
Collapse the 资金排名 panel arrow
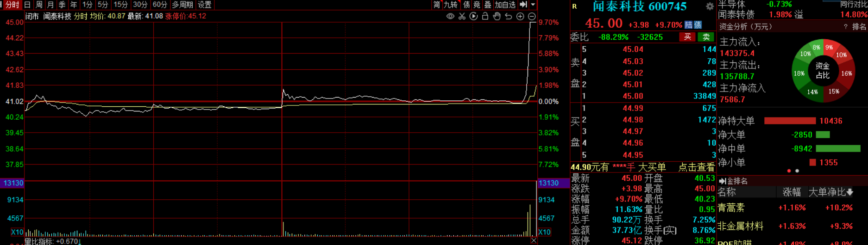click(x=722, y=181)
